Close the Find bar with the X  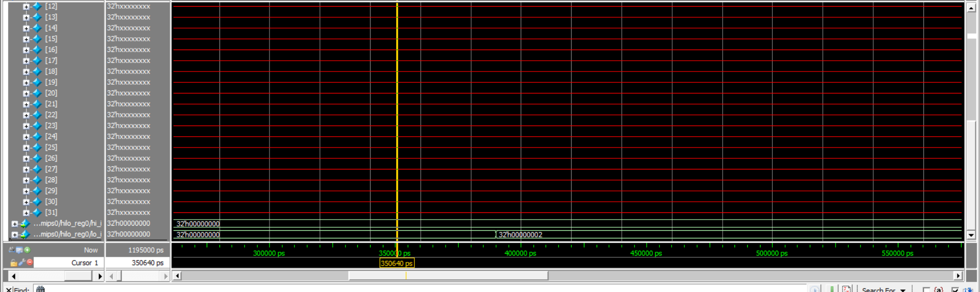pos(9,289)
